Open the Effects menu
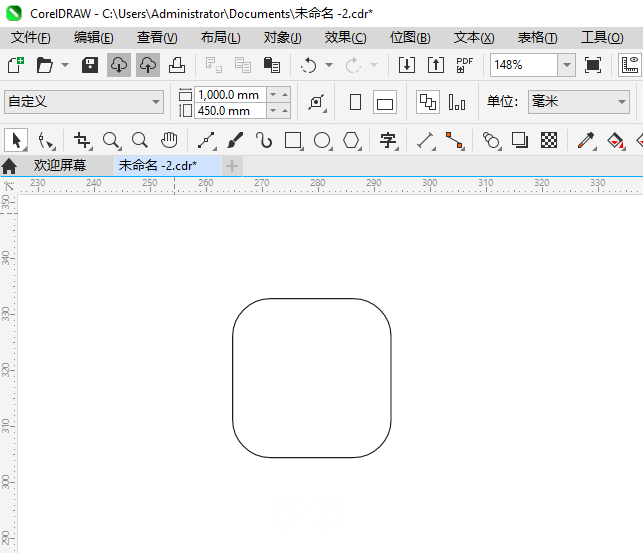Viewport: 643px width, 553px height. 345,38
